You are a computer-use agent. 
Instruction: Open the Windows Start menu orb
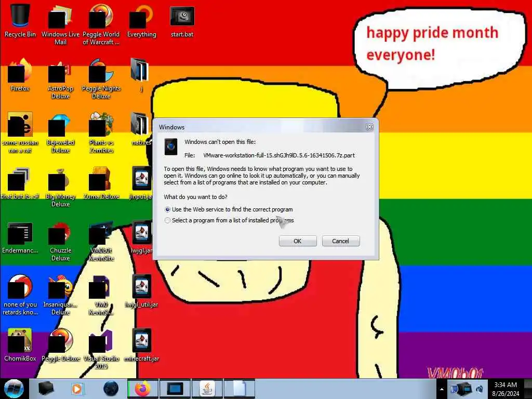(x=14, y=389)
